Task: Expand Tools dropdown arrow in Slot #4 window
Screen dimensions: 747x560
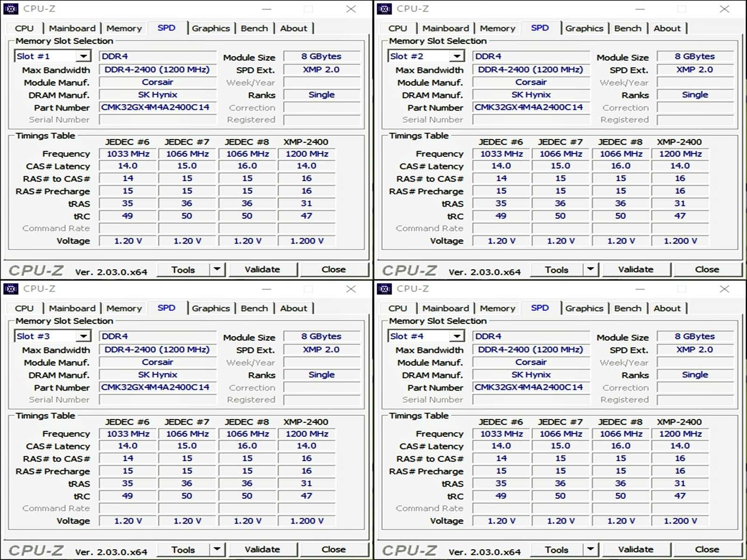Action: click(591, 549)
